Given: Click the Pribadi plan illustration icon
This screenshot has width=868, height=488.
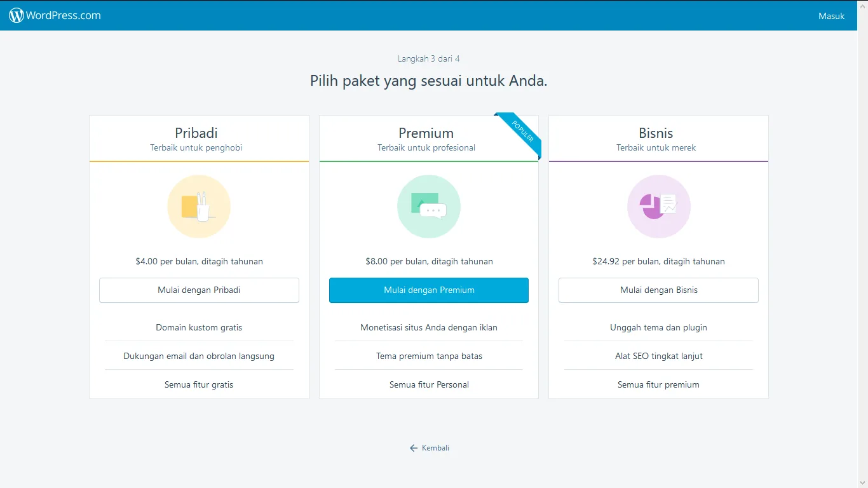Looking at the screenshot, I should coord(199,207).
